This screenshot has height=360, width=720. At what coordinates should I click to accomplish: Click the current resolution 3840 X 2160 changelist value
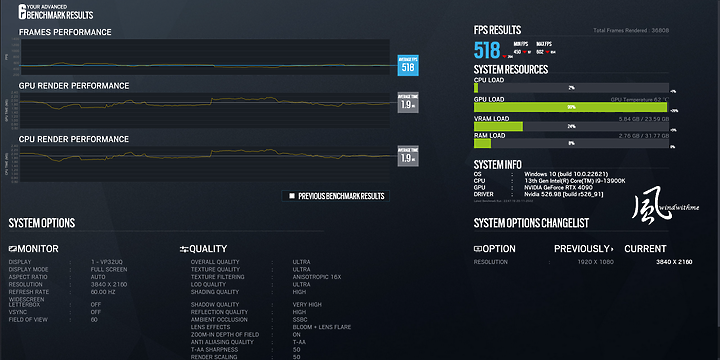point(674,262)
